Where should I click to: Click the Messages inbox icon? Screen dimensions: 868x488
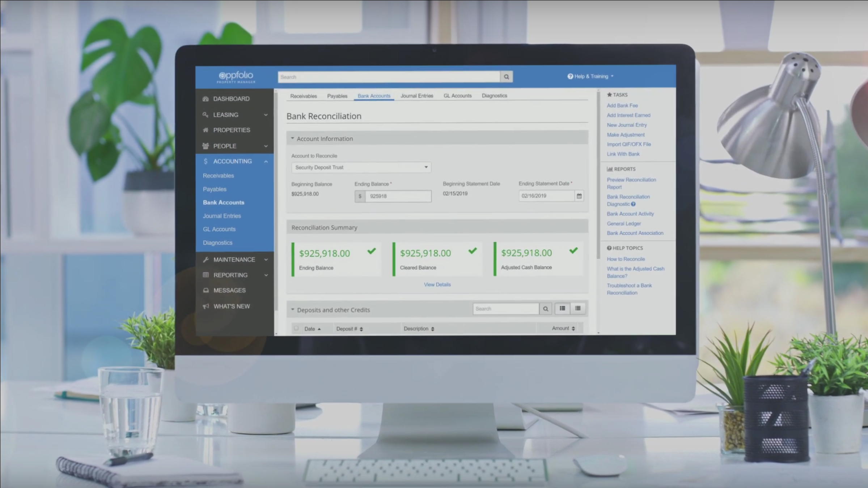point(206,290)
